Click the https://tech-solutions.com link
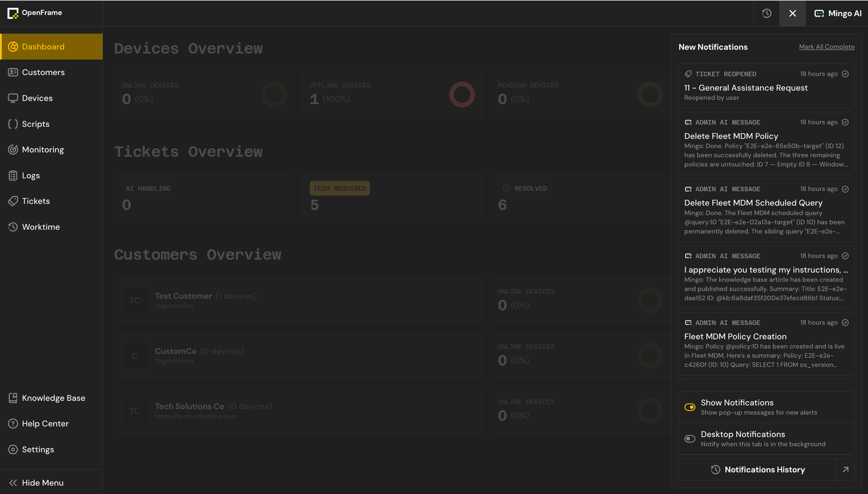The image size is (868, 494). tap(196, 416)
